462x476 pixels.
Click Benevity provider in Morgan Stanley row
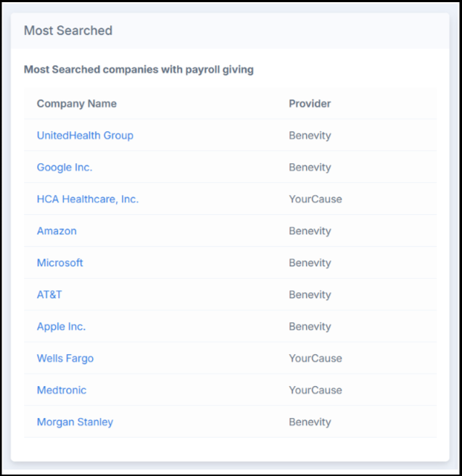click(x=310, y=422)
